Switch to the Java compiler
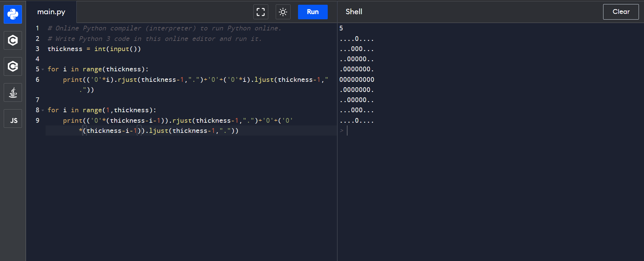The height and width of the screenshot is (261, 644). coord(13,92)
